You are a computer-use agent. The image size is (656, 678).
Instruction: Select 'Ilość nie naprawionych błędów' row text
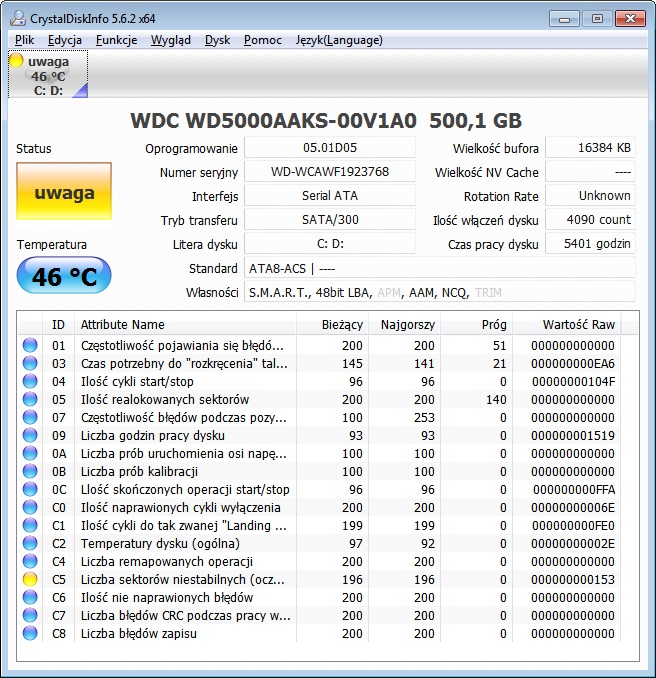(x=167, y=597)
